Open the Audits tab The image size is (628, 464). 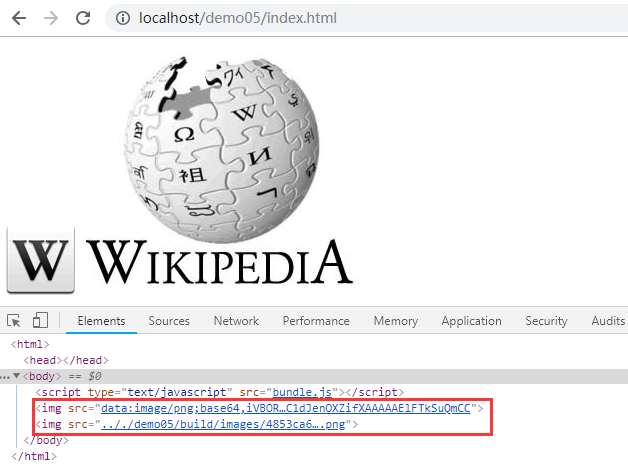click(x=608, y=321)
